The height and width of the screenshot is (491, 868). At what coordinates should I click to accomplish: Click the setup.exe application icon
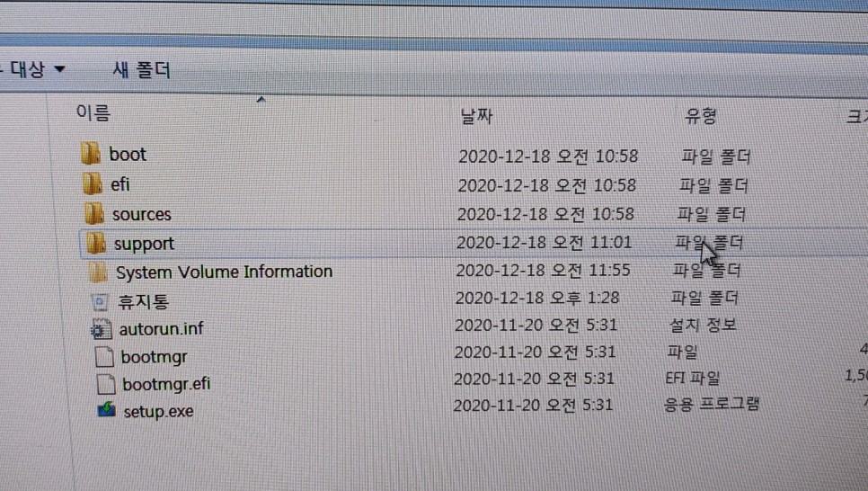click(107, 411)
